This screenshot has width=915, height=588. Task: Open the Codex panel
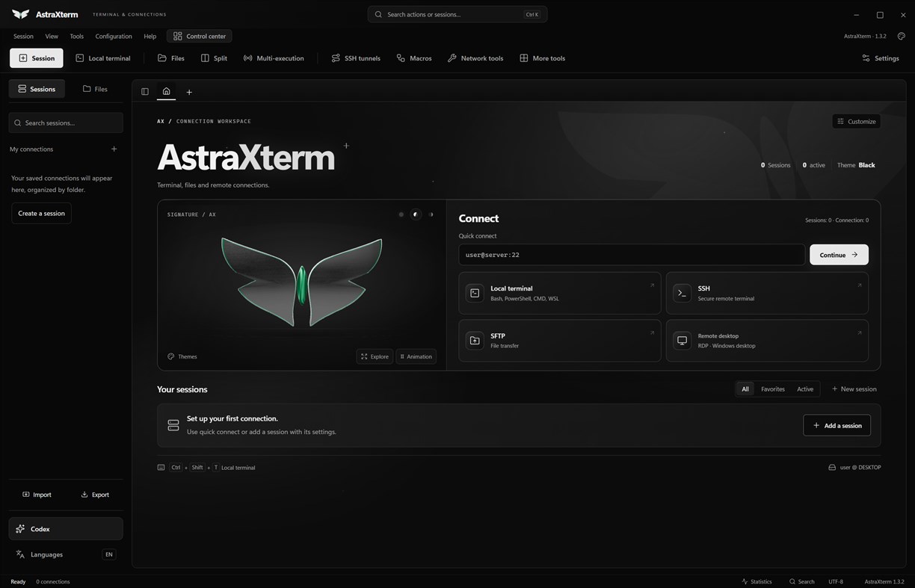[66, 529]
